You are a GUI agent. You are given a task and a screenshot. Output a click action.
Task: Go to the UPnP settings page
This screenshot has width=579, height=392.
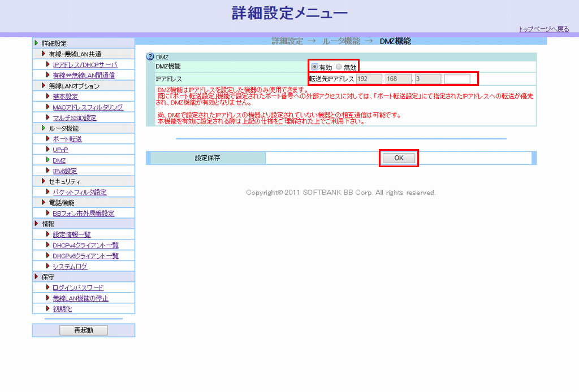[60, 150]
